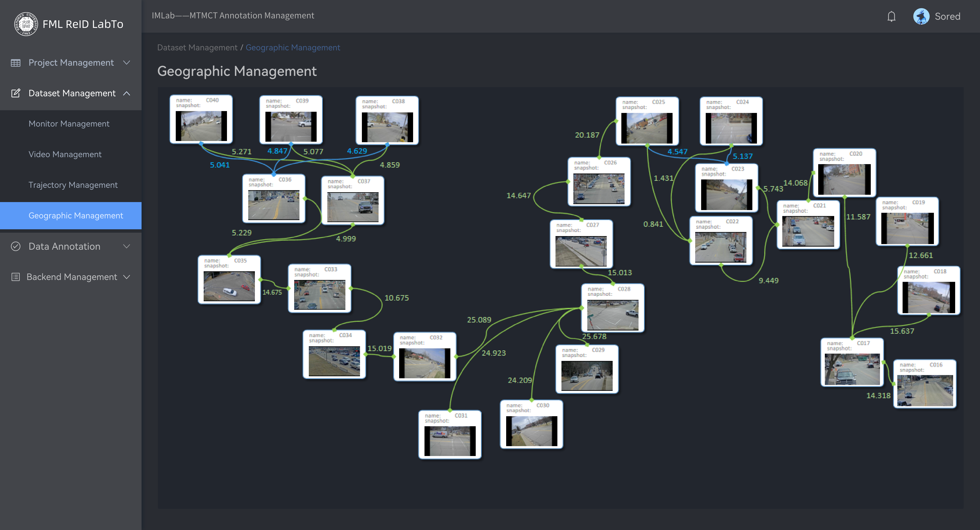Click the Dataset Management edit icon

coord(16,93)
